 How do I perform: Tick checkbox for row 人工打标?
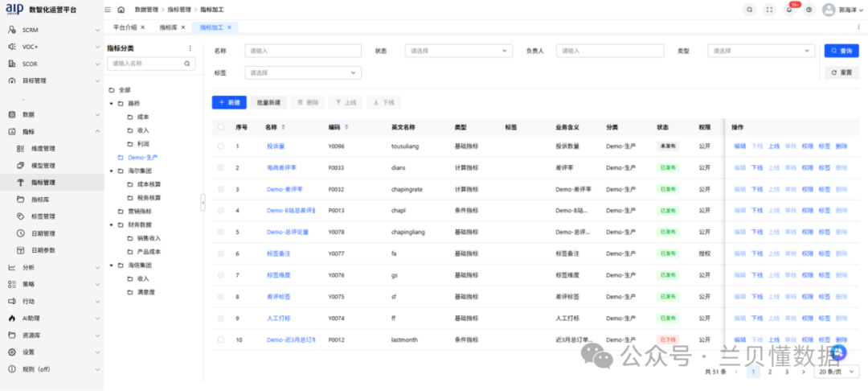pos(221,318)
